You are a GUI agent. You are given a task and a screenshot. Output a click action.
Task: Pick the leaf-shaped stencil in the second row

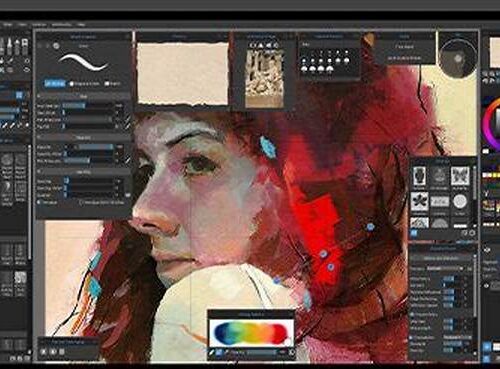(419, 201)
